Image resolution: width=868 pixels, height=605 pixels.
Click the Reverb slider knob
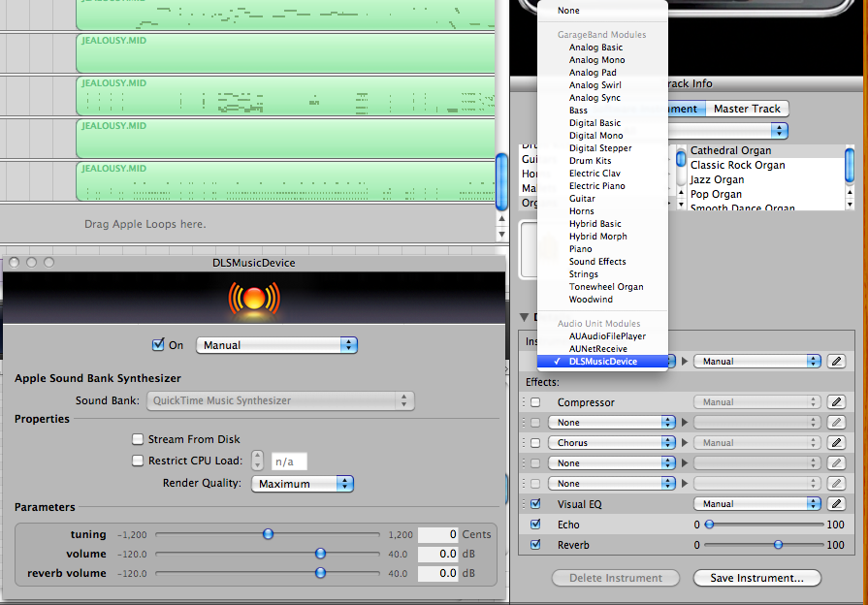(x=778, y=545)
